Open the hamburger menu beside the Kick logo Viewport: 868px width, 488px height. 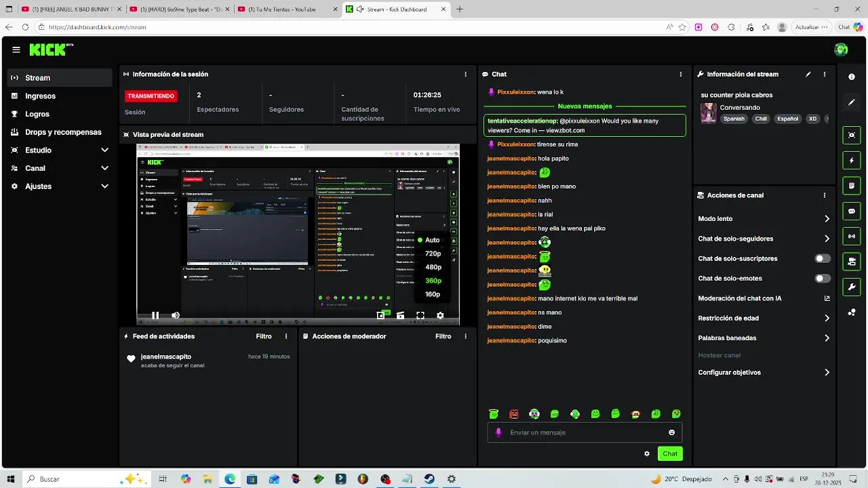point(16,49)
